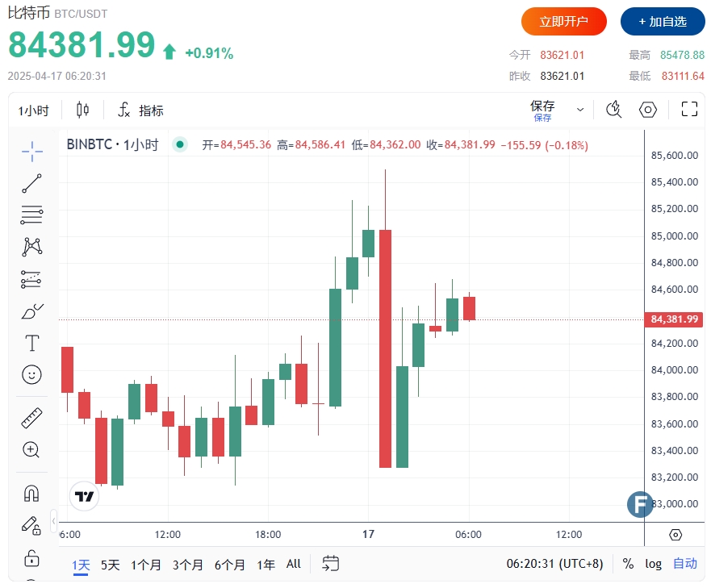The width and height of the screenshot is (711, 588).
Task: Click the 立即开户 button
Action: pyautogui.click(x=563, y=21)
